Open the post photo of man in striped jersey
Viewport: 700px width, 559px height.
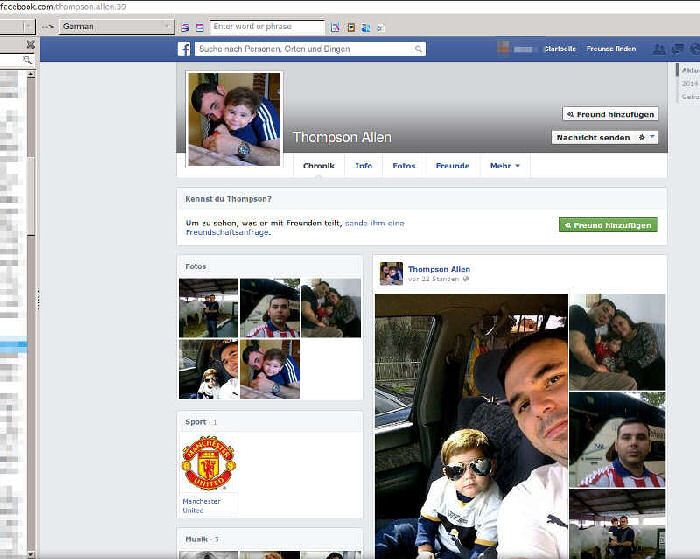point(617,439)
